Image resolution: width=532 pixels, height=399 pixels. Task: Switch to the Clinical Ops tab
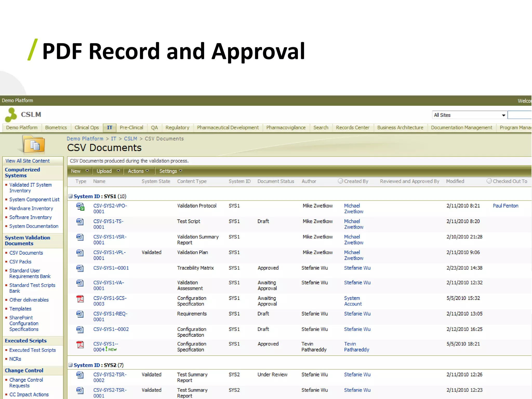[x=87, y=128]
